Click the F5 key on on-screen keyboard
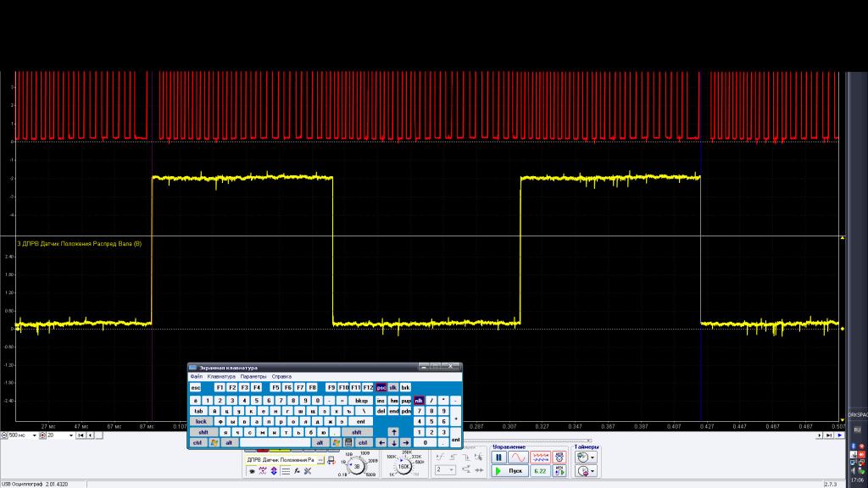The image size is (868, 488). click(x=275, y=388)
